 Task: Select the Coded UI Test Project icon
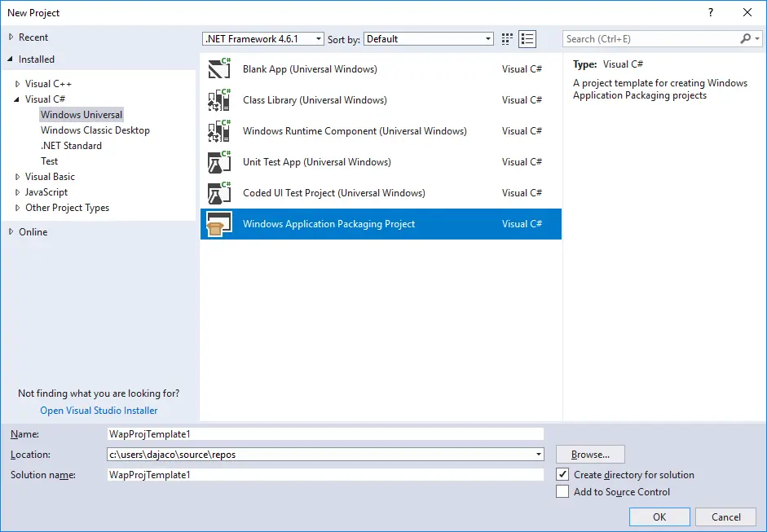(x=218, y=192)
